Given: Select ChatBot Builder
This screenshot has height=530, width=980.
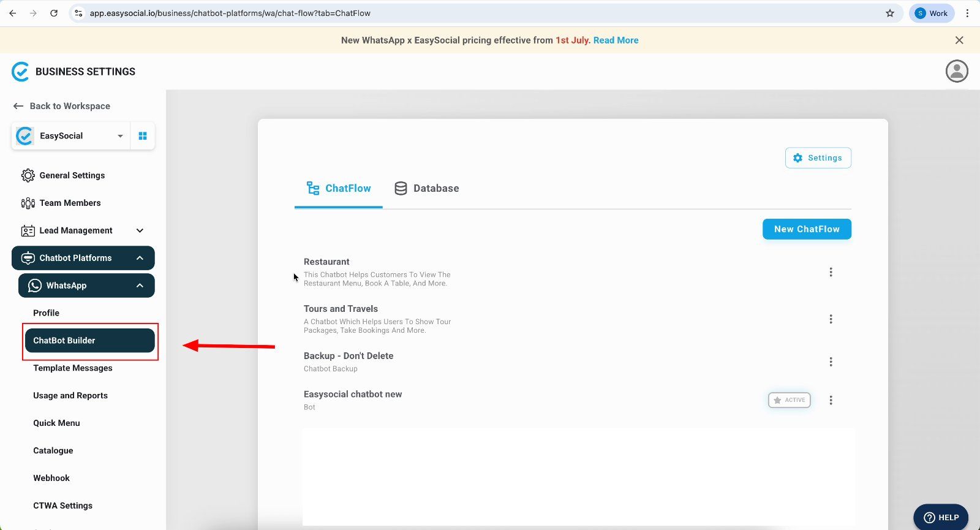Looking at the screenshot, I should click(x=89, y=341).
